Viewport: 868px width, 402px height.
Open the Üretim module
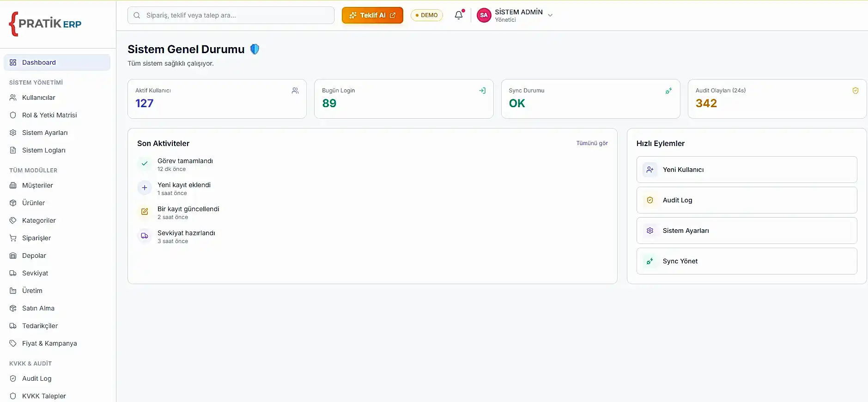click(x=57, y=291)
